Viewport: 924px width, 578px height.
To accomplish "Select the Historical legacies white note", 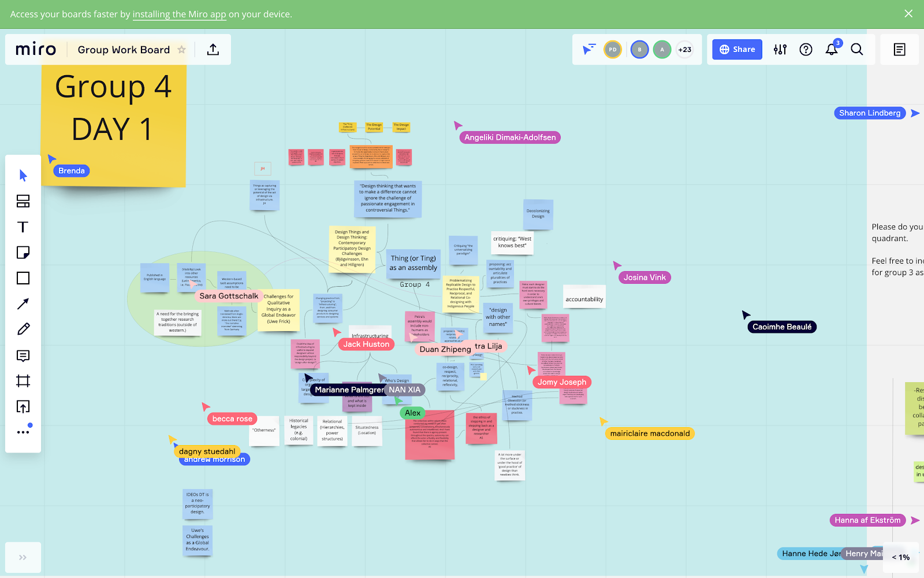I will tap(299, 430).
